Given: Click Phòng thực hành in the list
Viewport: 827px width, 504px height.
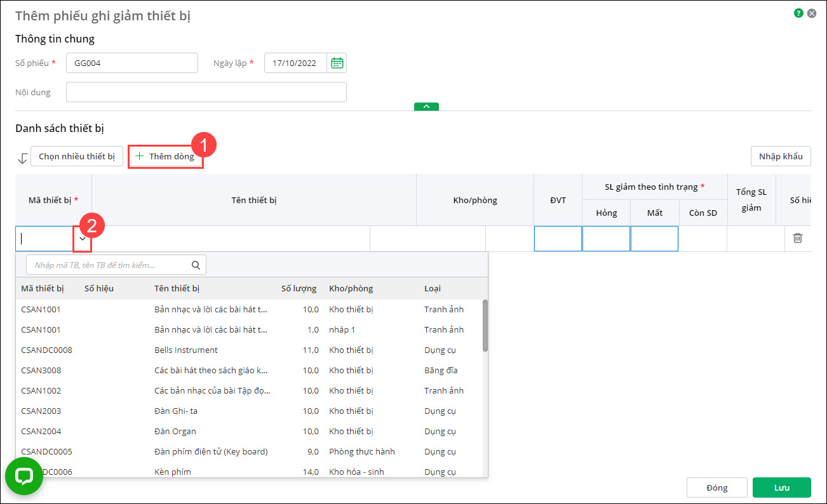Looking at the screenshot, I should 362,452.
